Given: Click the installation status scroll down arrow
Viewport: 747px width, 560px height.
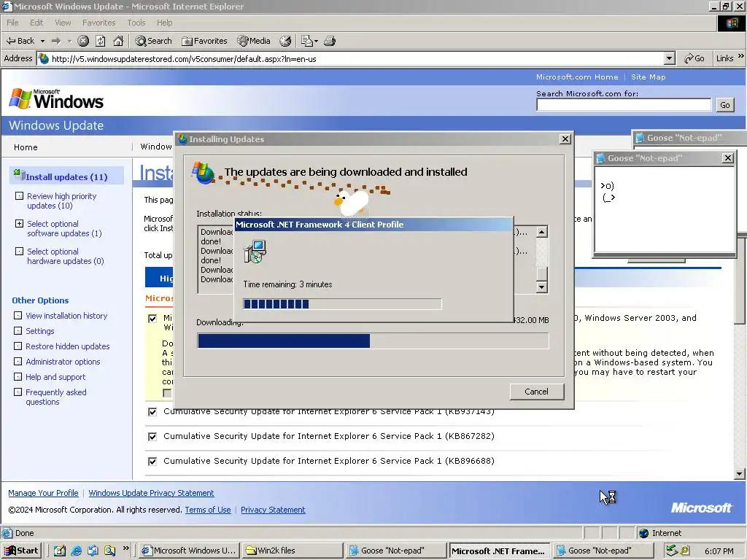Looking at the screenshot, I should pyautogui.click(x=542, y=287).
